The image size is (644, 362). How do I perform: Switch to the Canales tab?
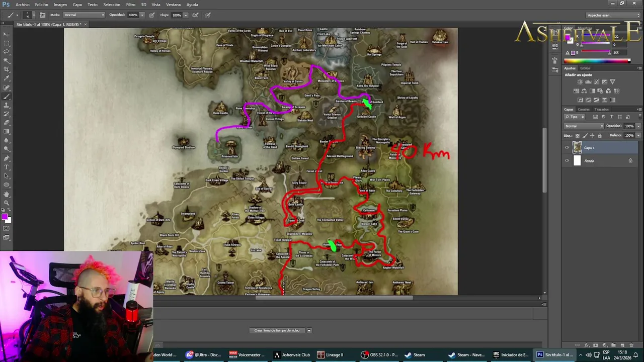point(584,109)
